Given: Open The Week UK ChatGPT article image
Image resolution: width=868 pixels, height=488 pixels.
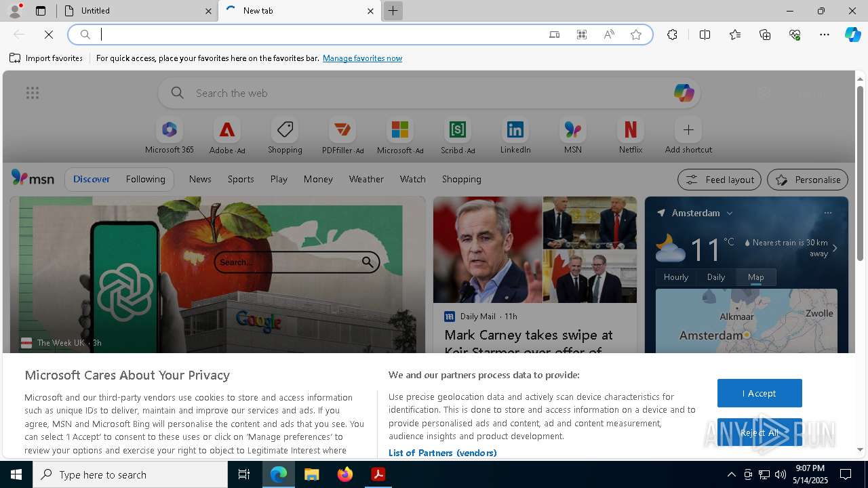Looking at the screenshot, I should coord(218,274).
